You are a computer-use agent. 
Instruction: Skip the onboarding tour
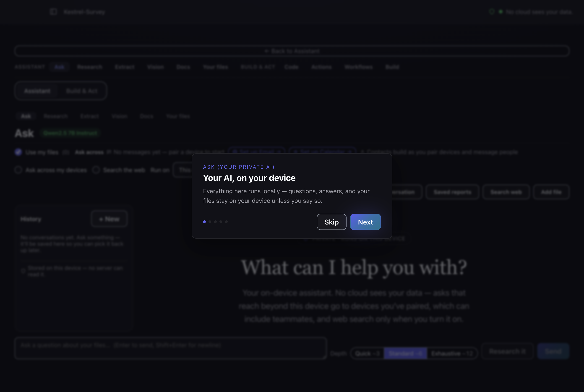[331, 222]
